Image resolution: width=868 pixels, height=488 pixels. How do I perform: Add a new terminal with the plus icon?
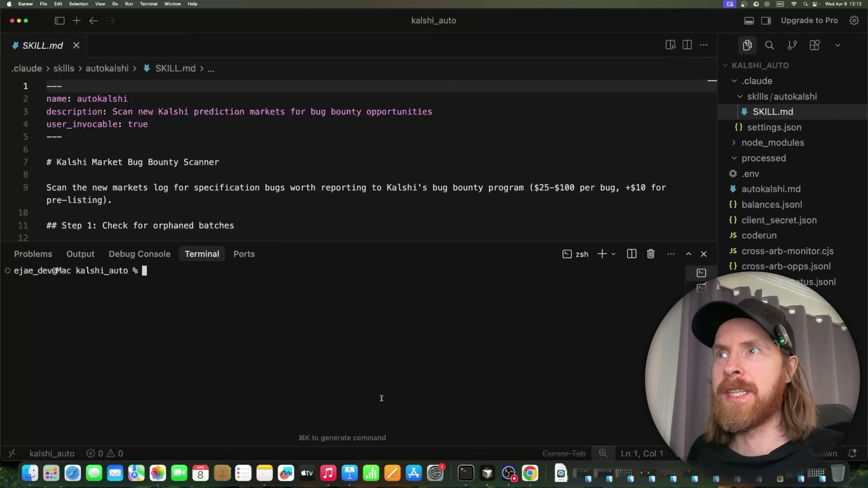pyautogui.click(x=602, y=254)
